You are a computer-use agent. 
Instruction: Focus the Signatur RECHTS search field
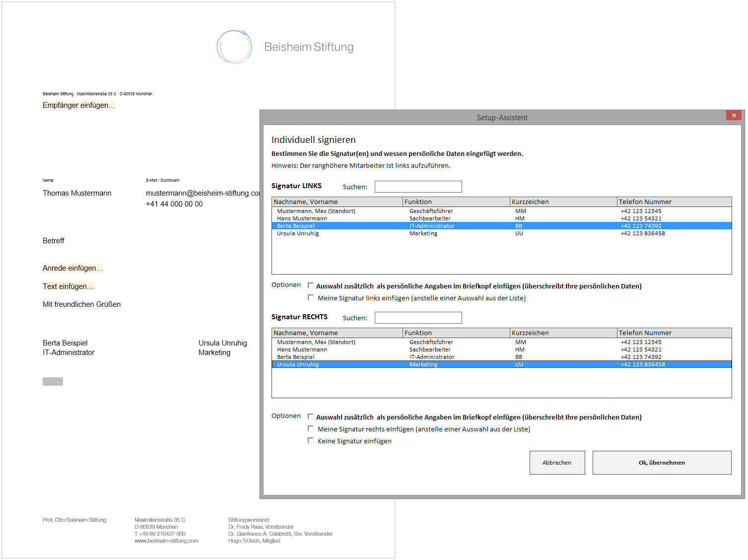(x=418, y=318)
